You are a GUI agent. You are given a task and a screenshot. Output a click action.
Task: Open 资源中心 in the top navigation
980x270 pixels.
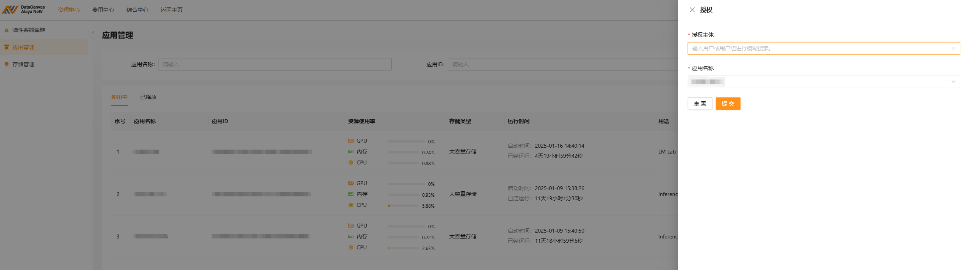click(69, 10)
